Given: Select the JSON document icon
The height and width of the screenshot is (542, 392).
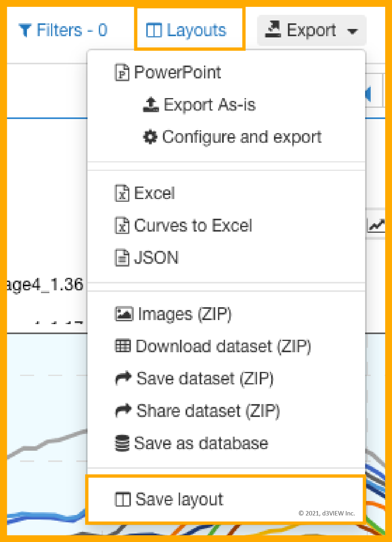Looking at the screenshot, I should (x=122, y=257).
